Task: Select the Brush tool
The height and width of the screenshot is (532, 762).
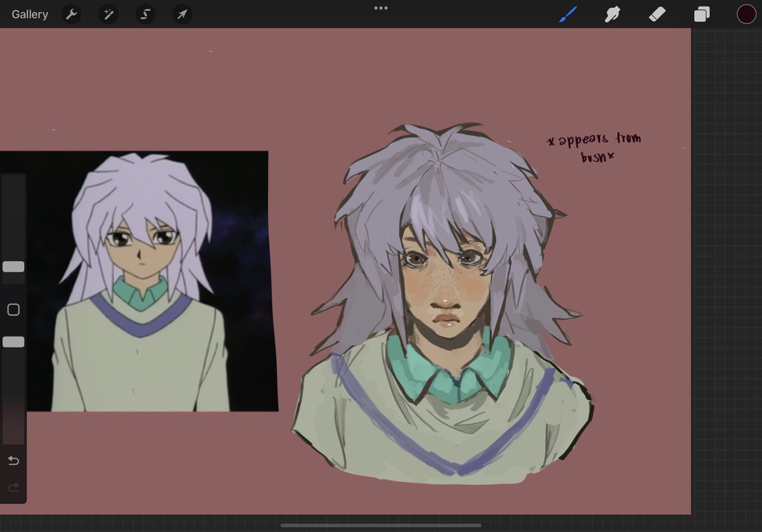Action: click(x=568, y=14)
